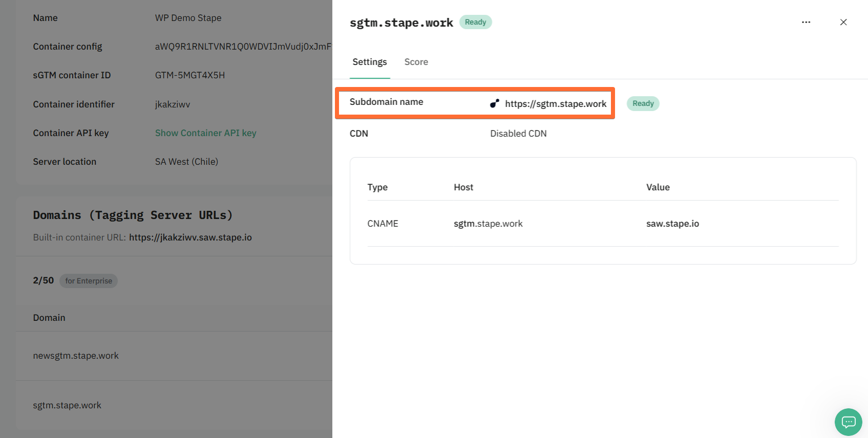Click the Container identifier value jkakziwv
The height and width of the screenshot is (438, 868).
[173, 104]
